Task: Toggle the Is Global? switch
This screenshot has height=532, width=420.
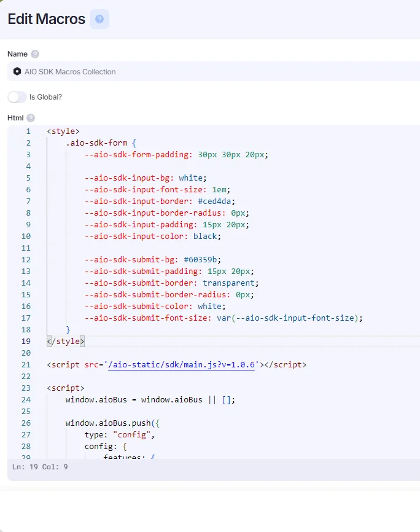Action: point(17,97)
